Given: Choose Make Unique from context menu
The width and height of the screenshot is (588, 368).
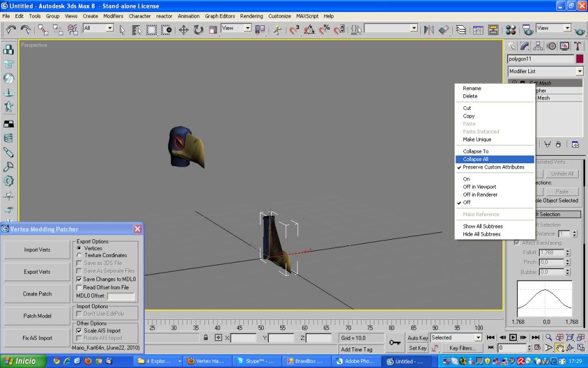Looking at the screenshot, I should click(494, 139).
